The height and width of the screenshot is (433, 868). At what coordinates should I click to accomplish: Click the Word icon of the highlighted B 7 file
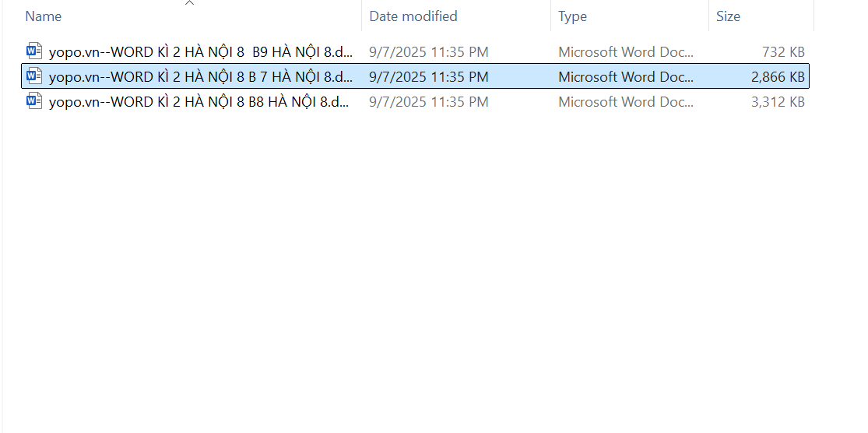coord(33,76)
